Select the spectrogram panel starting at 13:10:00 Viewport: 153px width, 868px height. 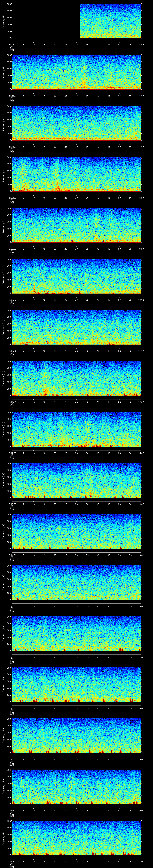pyautogui.click(x=77, y=327)
